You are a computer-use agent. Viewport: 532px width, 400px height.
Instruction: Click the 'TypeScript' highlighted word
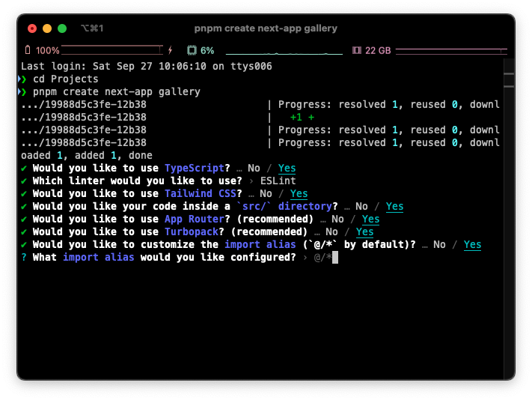click(x=195, y=168)
